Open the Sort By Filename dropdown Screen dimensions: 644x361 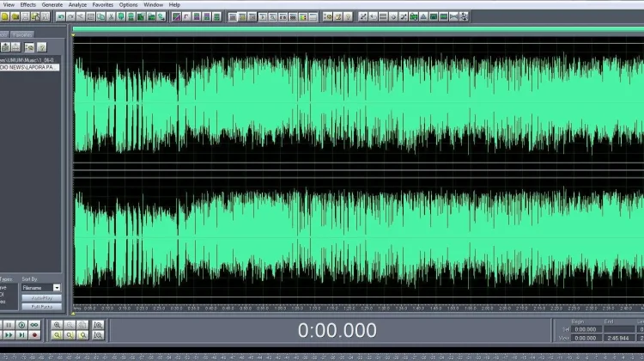tap(41, 288)
